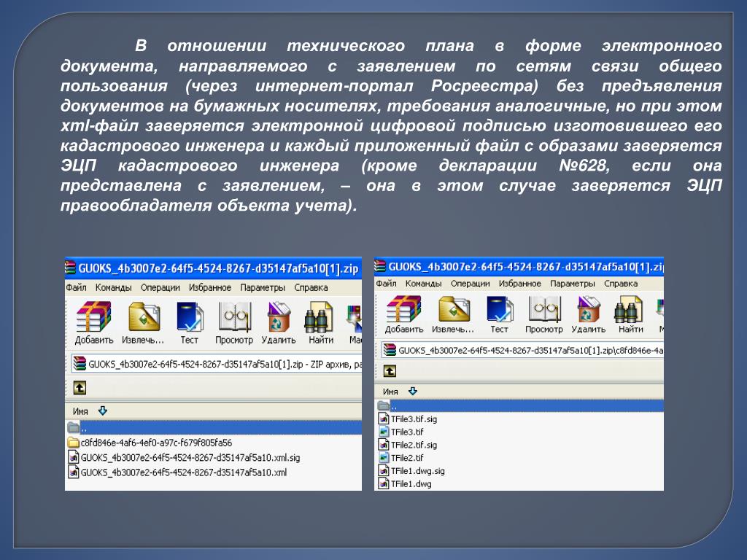Click Добавить icon in right WinRAR window

[403, 308]
